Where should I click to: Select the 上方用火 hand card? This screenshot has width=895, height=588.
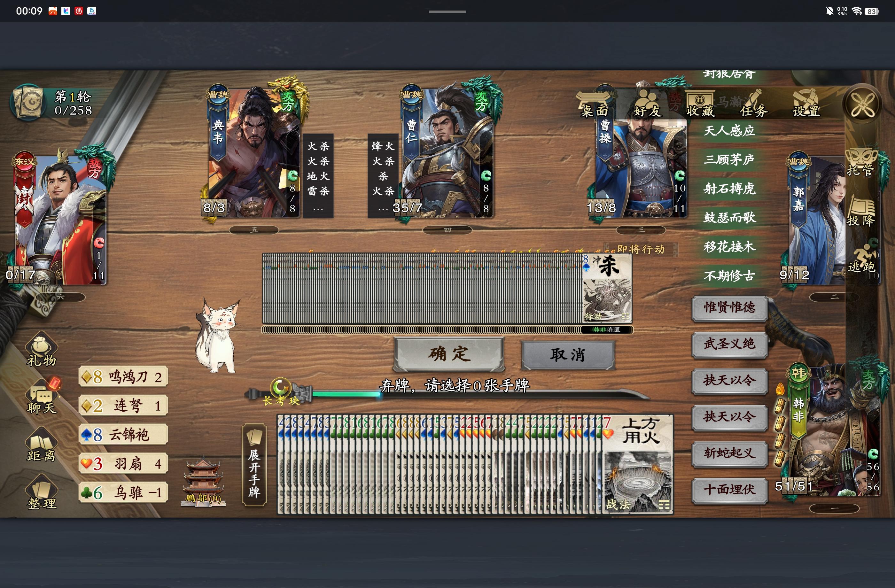click(638, 464)
